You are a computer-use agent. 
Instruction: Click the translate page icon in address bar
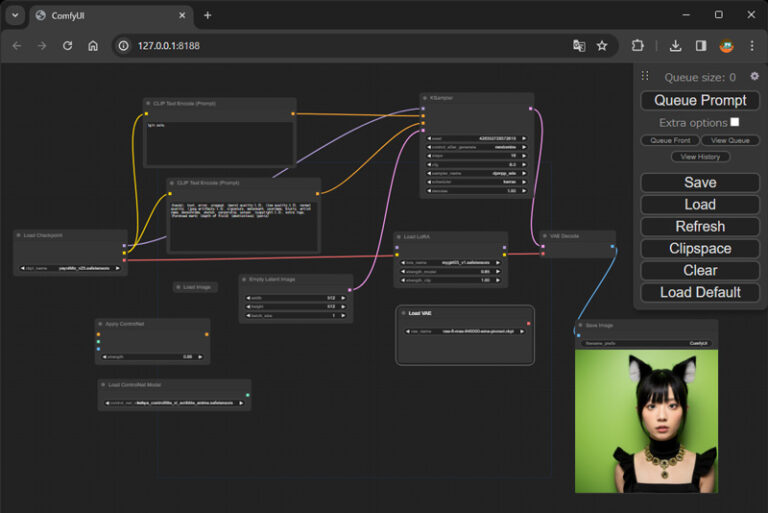pos(579,46)
